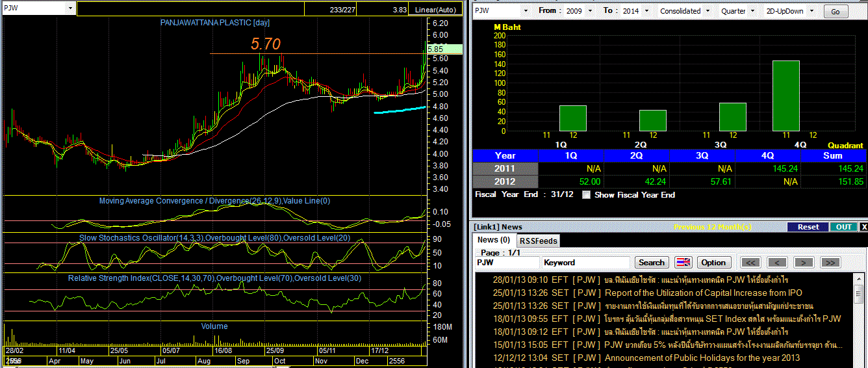Click the news Search button
This screenshot has height=368, width=868.
(x=652, y=263)
